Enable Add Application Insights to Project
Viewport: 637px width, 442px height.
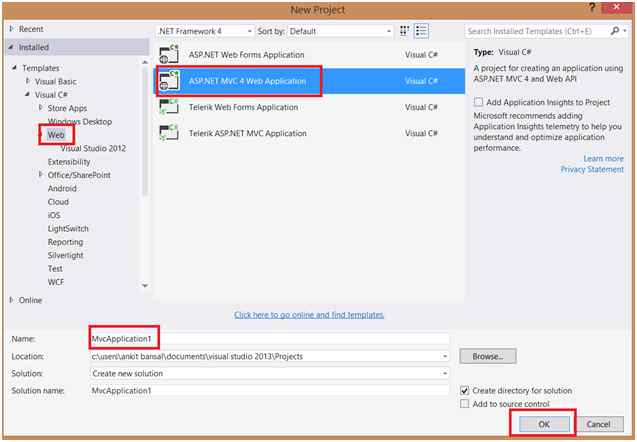tap(479, 102)
